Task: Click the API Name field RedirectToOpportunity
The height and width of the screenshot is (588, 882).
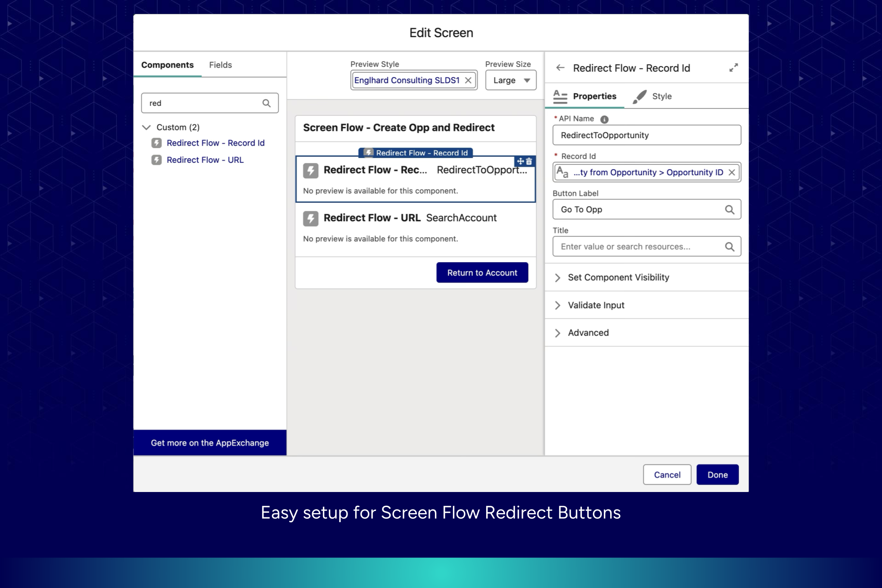Action: coord(647,136)
